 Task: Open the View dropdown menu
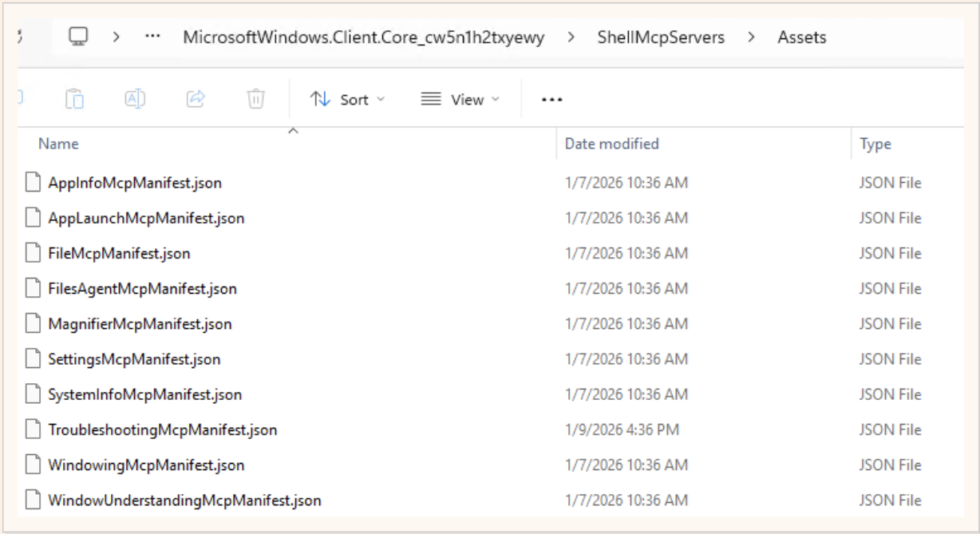460,100
